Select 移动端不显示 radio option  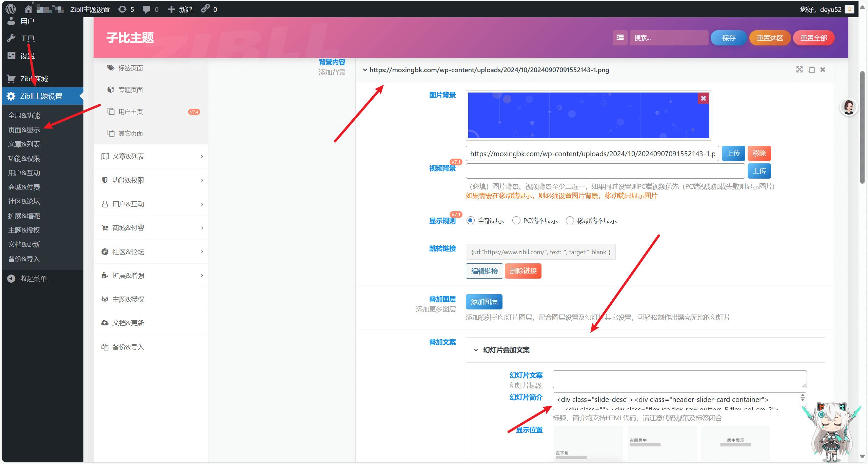point(570,221)
